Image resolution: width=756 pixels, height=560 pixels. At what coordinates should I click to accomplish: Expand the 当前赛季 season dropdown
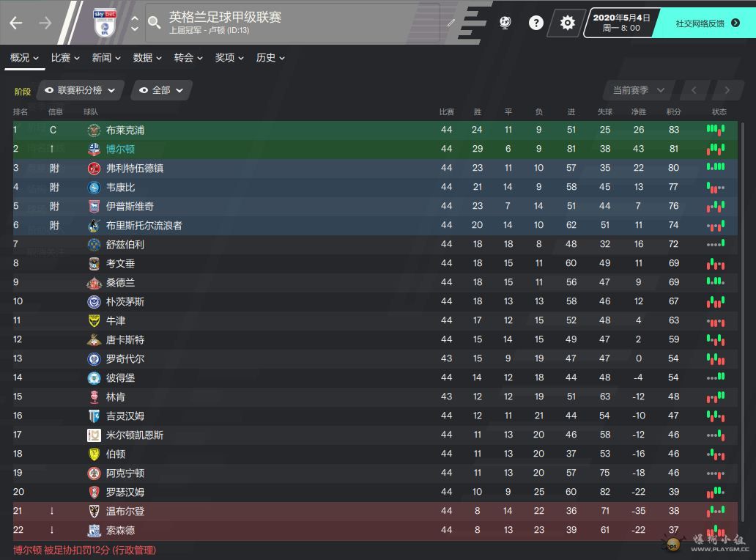[x=638, y=90]
